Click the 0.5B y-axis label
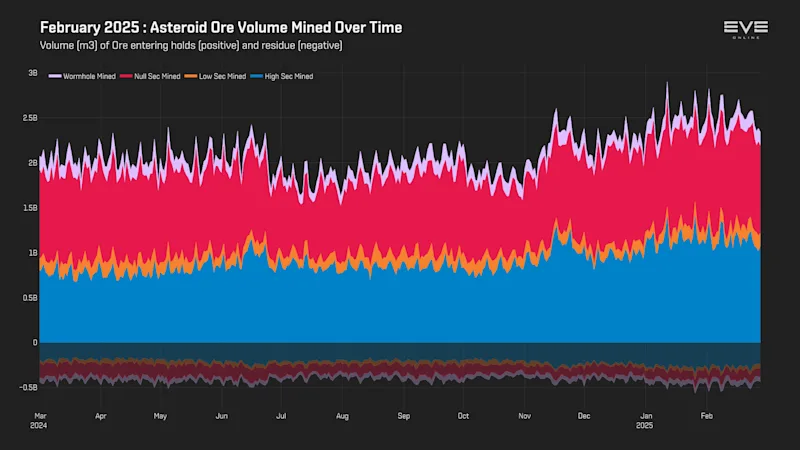 (x=30, y=297)
